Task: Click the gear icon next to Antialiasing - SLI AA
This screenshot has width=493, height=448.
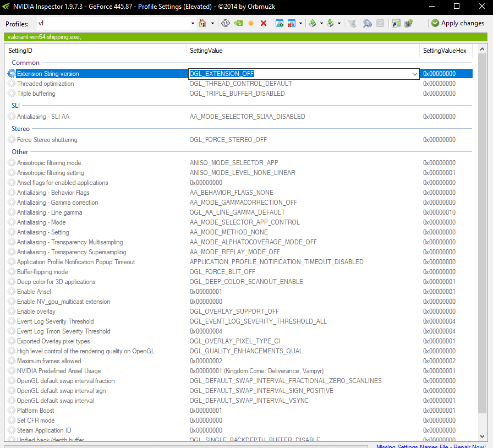Action: pyautogui.click(x=12, y=117)
